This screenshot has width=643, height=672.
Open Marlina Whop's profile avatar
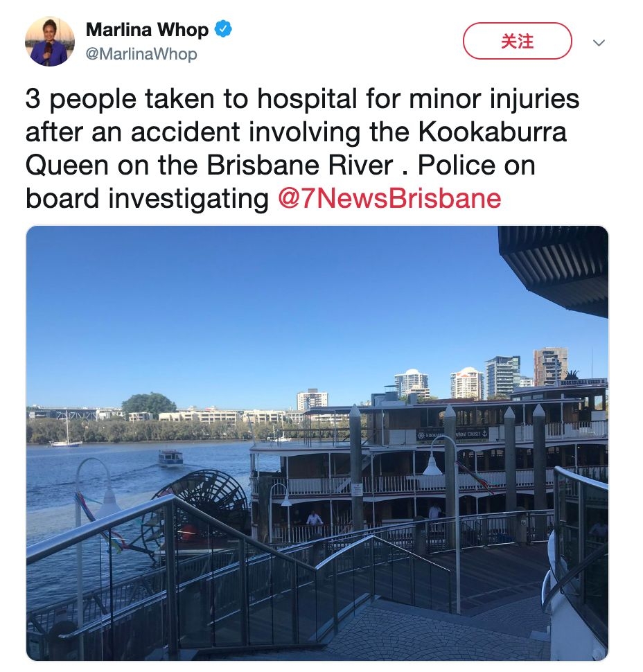tap(50, 42)
